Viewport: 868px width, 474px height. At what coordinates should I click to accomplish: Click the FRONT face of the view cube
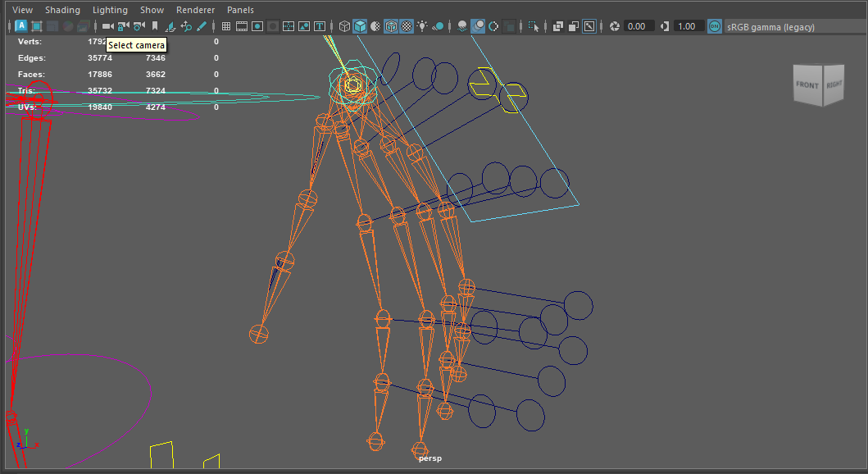coord(807,85)
